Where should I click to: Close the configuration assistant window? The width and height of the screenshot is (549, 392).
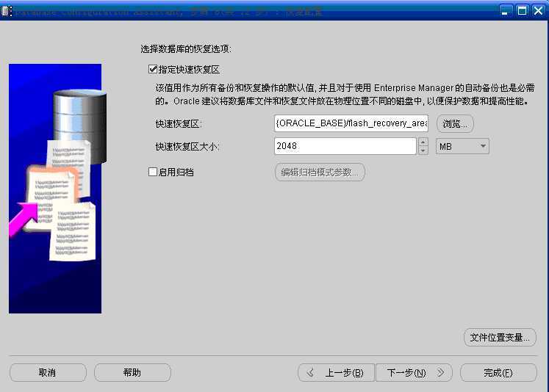[x=539, y=11]
